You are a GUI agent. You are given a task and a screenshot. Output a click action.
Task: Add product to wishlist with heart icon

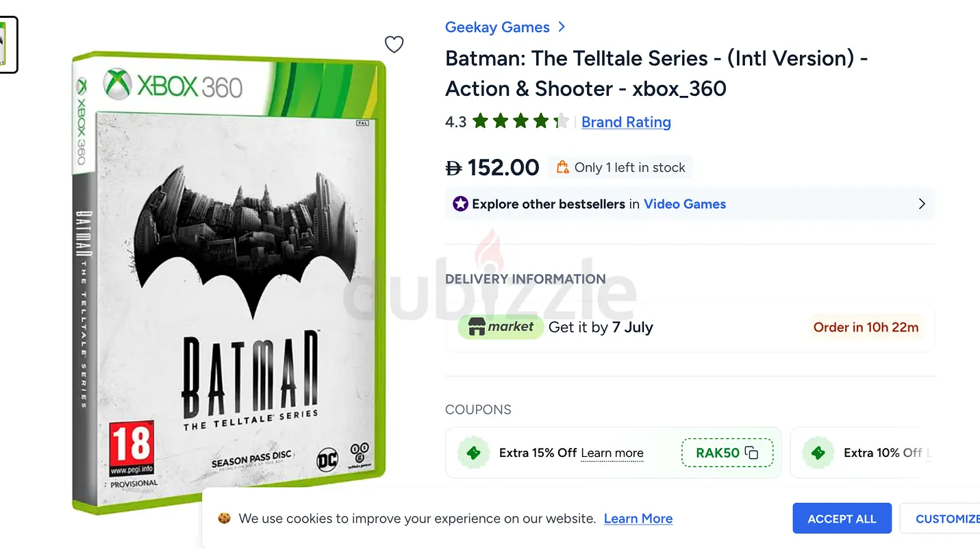[x=394, y=45]
